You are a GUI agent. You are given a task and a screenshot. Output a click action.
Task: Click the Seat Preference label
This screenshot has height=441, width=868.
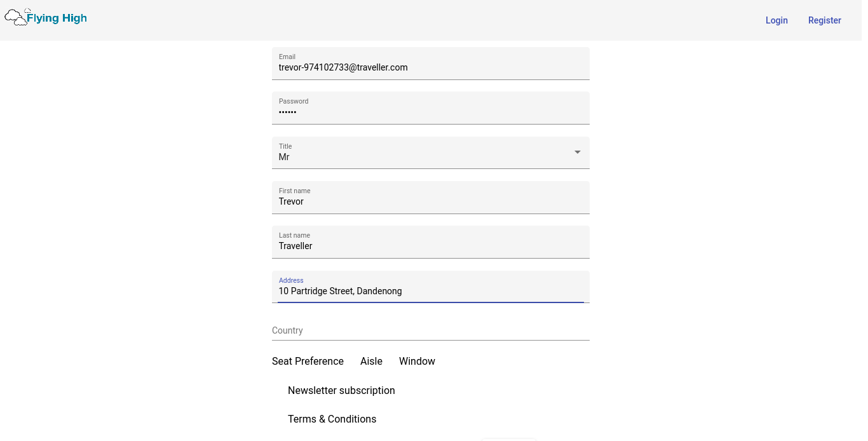[308, 361]
